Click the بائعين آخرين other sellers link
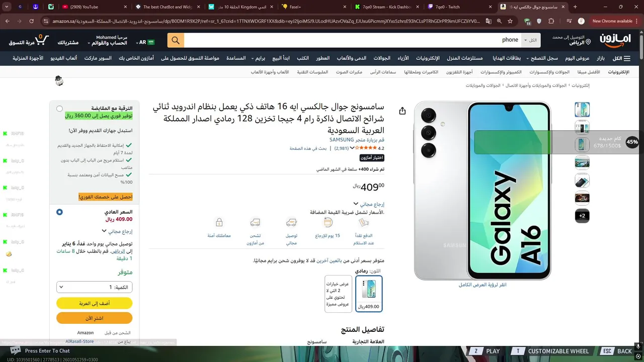This screenshot has height=362, width=644. 329,260
